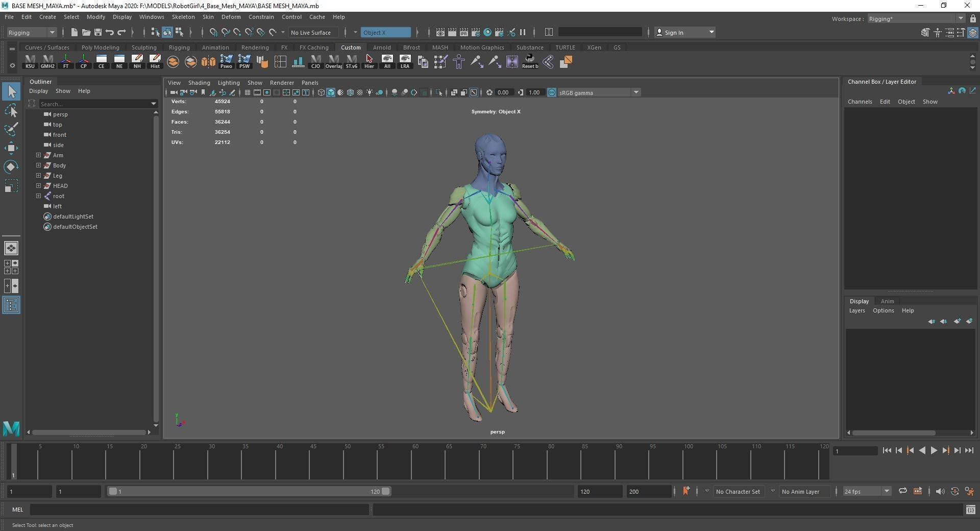Screen dimensions: 980x531
Task: Toggle Snap to Points
Action: tap(237, 32)
